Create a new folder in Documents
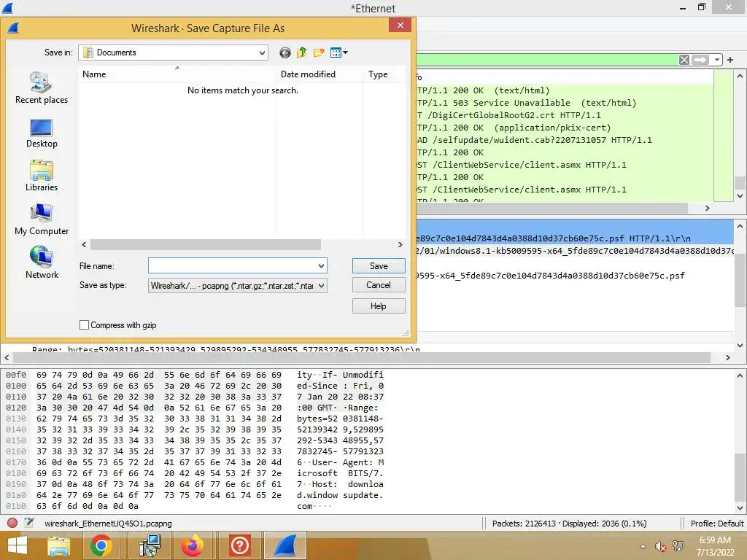This screenshot has height=560, width=747. pos(319,52)
